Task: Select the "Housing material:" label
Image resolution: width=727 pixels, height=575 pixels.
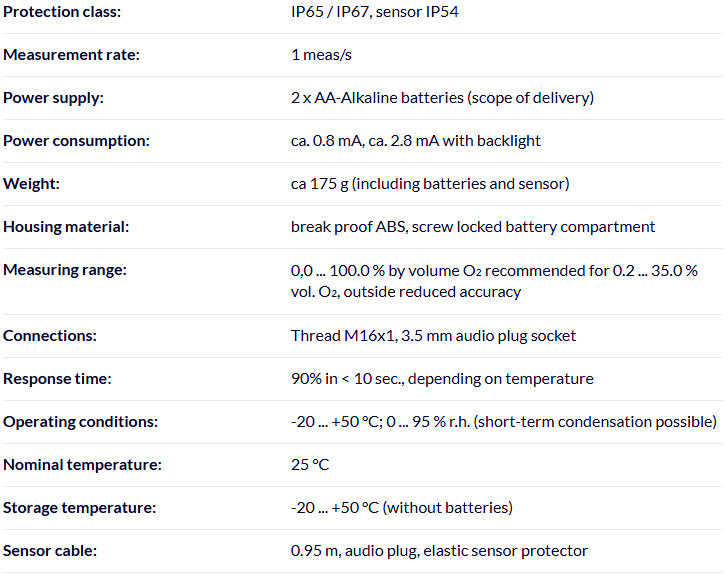Action: pyautogui.click(x=66, y=227)
